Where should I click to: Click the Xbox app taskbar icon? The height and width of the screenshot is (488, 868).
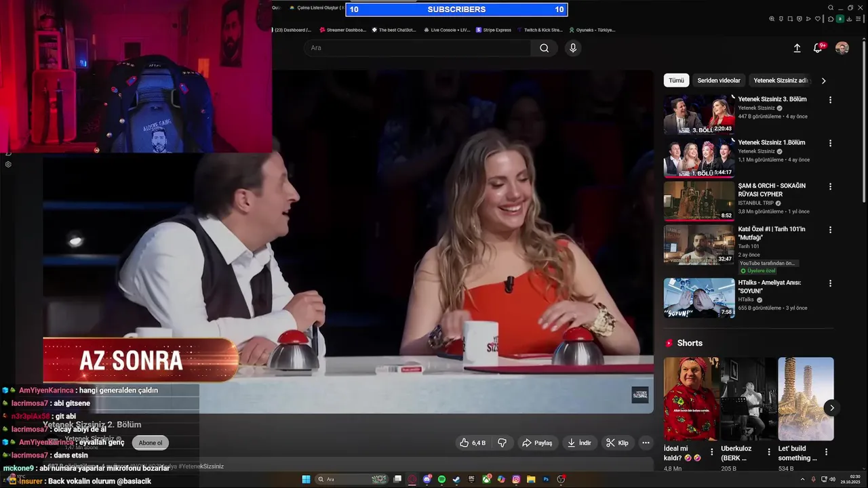click(x=486, y=479)
